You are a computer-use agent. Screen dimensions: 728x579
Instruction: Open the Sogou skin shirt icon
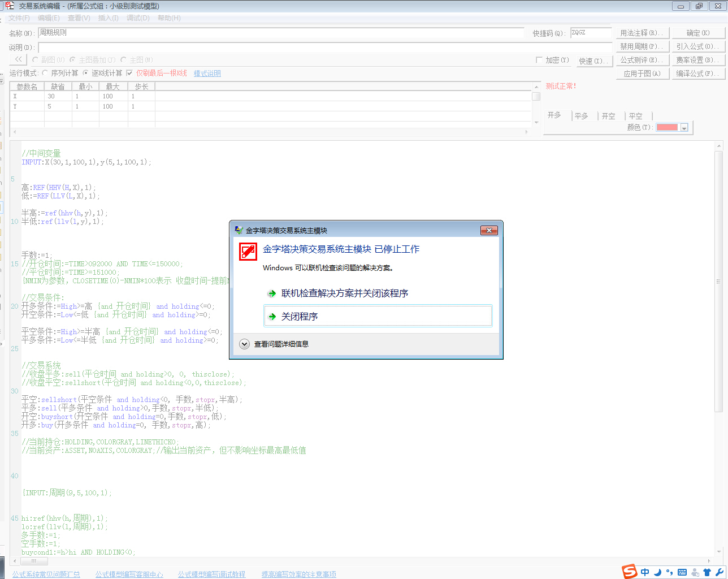tap(707, 572)
